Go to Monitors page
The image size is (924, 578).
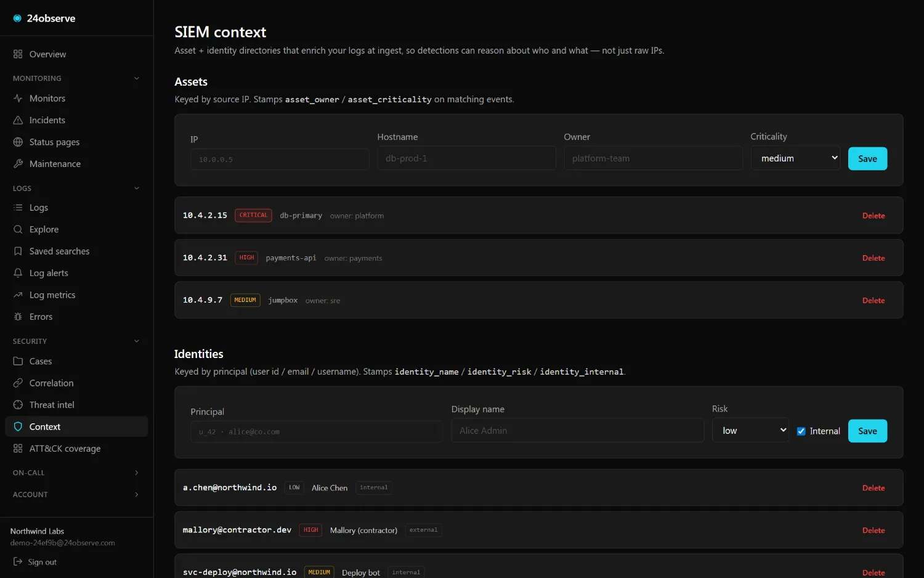click(x=76, y=98)
